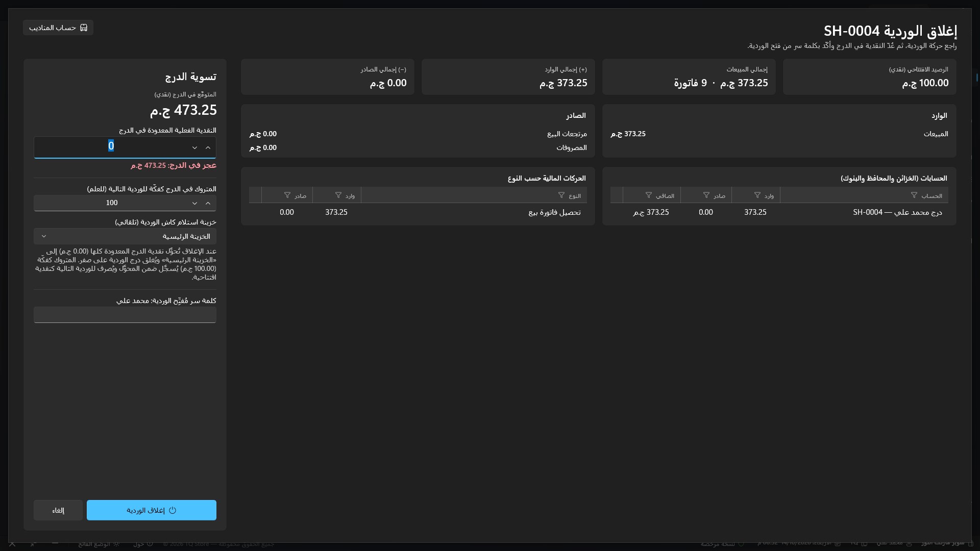The width and height of the screenshot is (980, 551).
Task: Open the الصافي column filter icon
Action: pyautogui.click(x=648, y=195)
